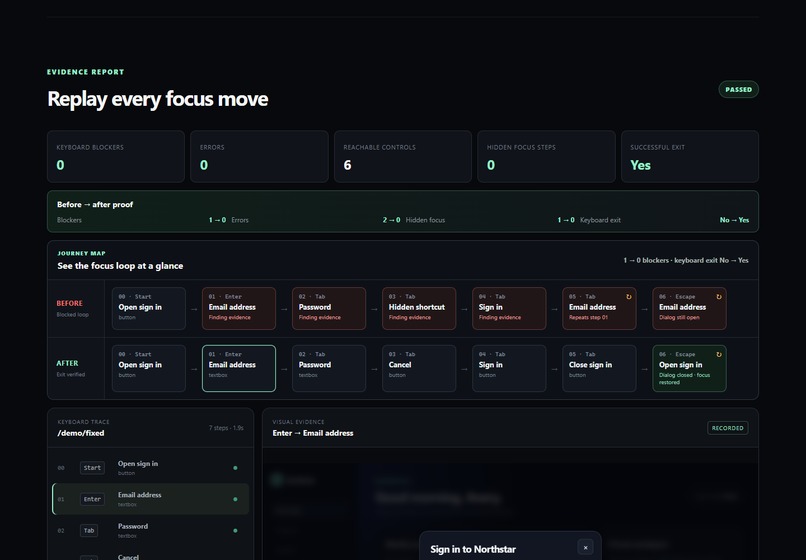Screen dimensions: 806x560
Task: Select After card 00 Start Open sign in
Action: [149, 368]
